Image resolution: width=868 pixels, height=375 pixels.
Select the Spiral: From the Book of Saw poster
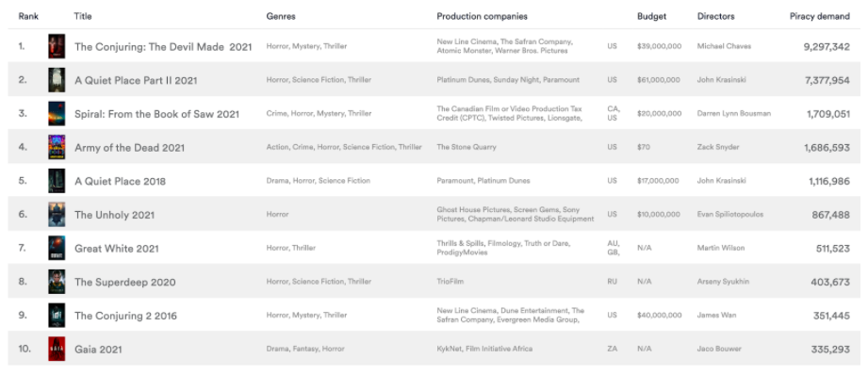(57, 114)
